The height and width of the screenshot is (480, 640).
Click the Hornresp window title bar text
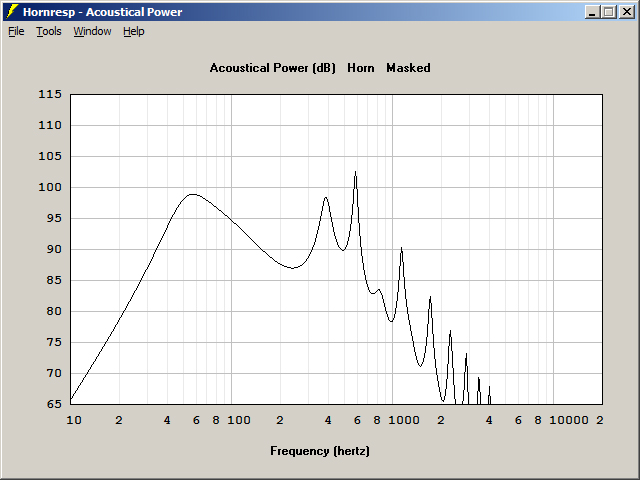(x=102, y=12)
